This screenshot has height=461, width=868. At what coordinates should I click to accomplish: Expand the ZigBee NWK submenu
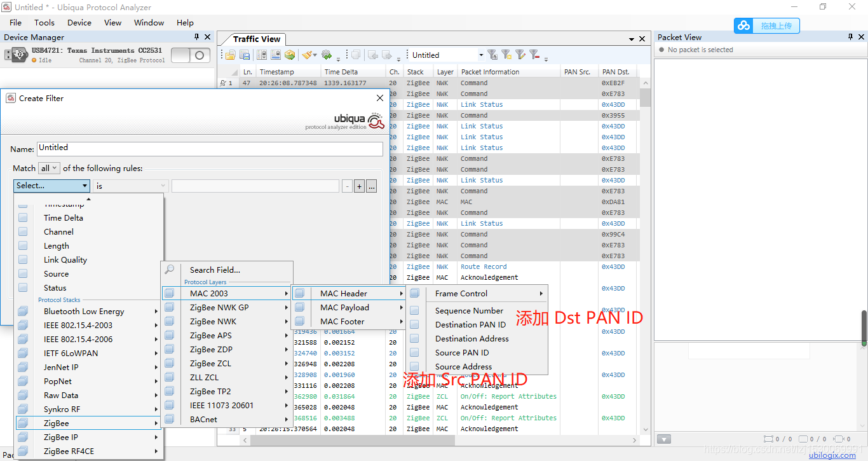point(227,321)
